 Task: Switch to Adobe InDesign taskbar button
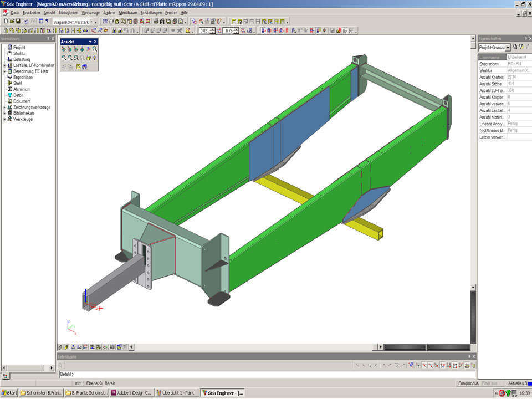tap(131, 393)
